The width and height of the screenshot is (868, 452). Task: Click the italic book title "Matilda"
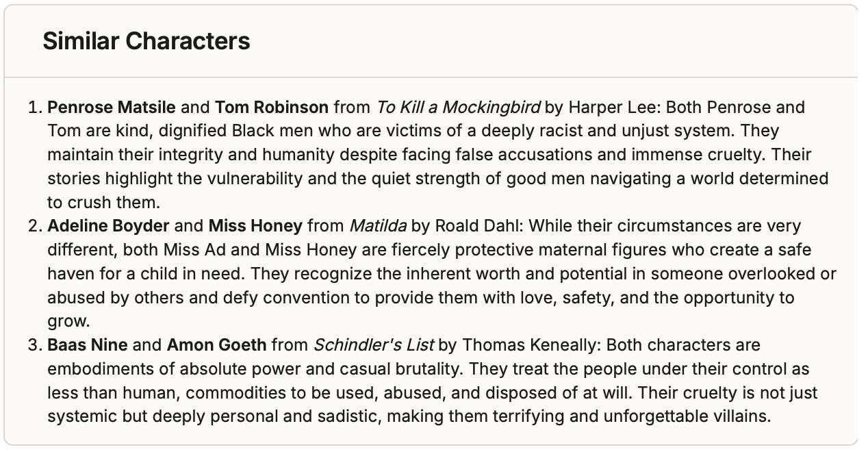(x=378, y=226)
